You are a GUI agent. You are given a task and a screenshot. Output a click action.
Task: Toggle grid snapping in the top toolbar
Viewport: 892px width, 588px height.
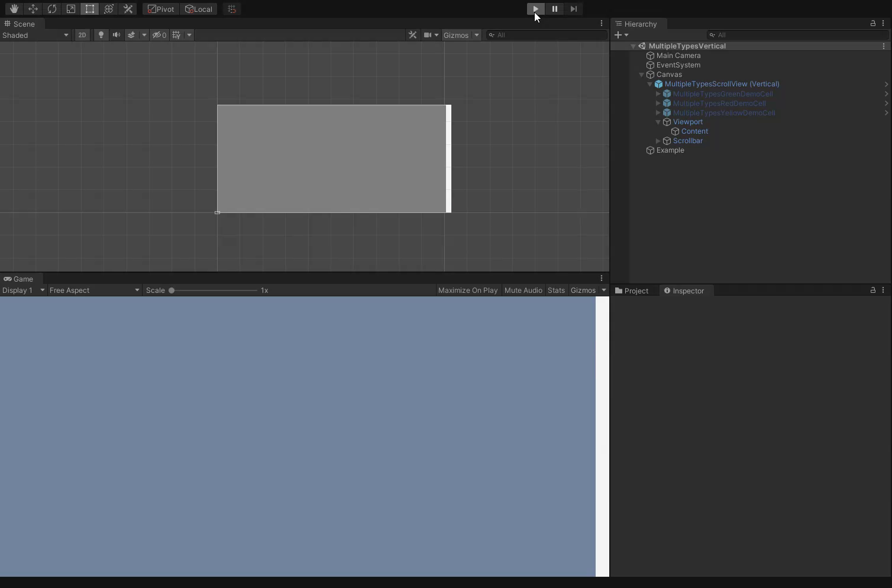tap(232, 9)
